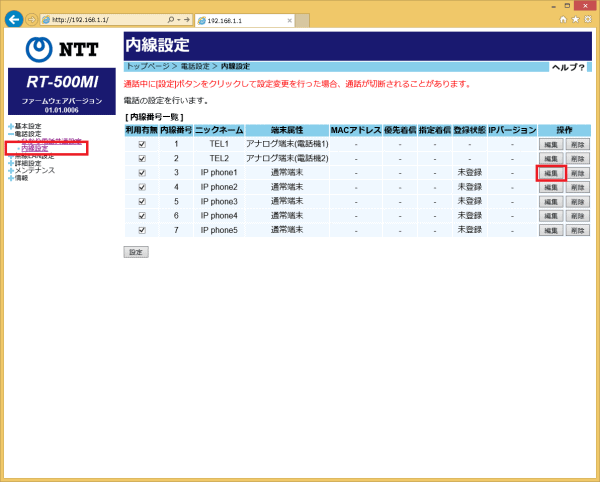Select 情報 label in sidebar tree
This screenshot has height=482, width=600.
pos(21,178)
